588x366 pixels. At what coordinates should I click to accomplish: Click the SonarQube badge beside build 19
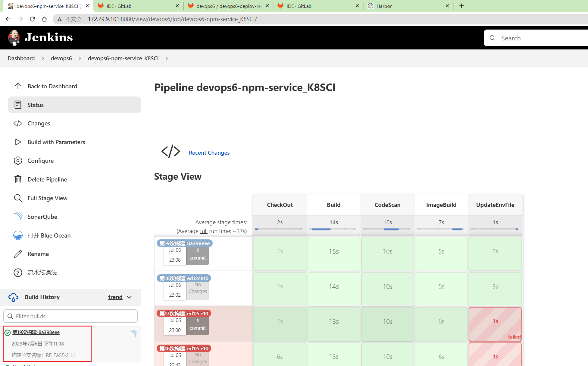tap(133, 333)
